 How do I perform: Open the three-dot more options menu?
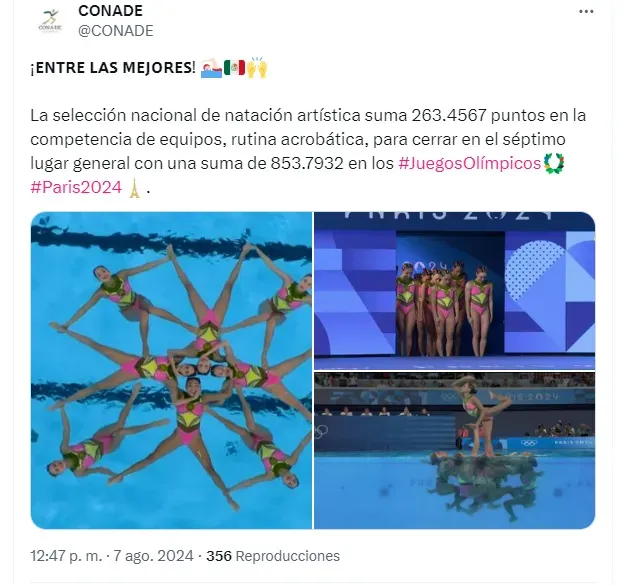586,12
